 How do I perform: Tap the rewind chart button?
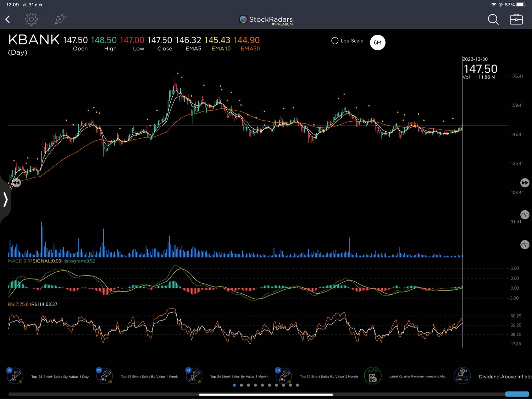point(16,183)
